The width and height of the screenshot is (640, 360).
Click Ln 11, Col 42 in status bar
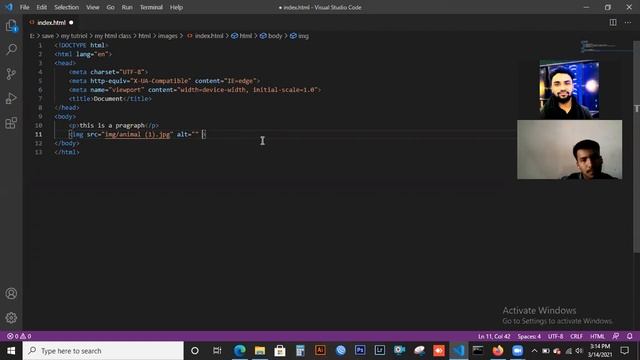point(494,336)
